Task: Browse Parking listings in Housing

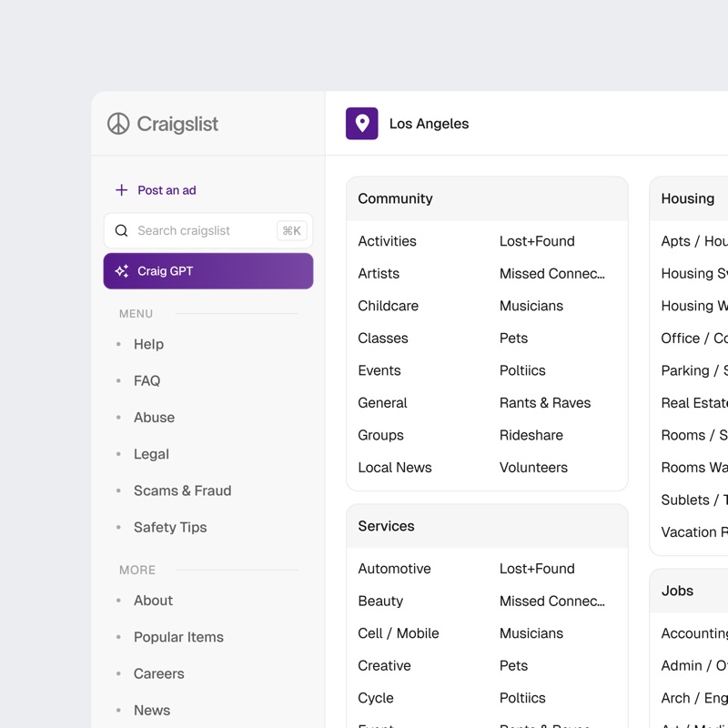Action: (x=694, y=370)
